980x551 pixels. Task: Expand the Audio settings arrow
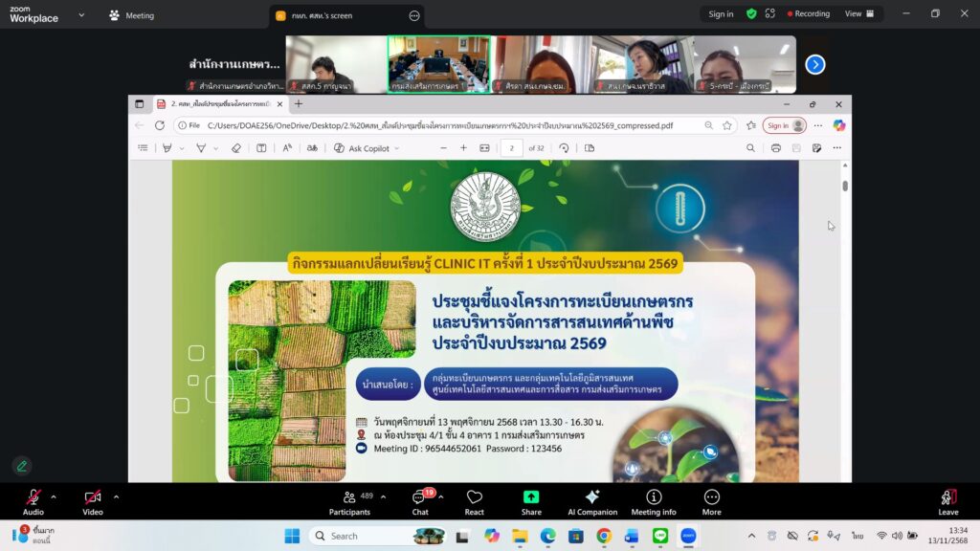(x=54, y=496)
